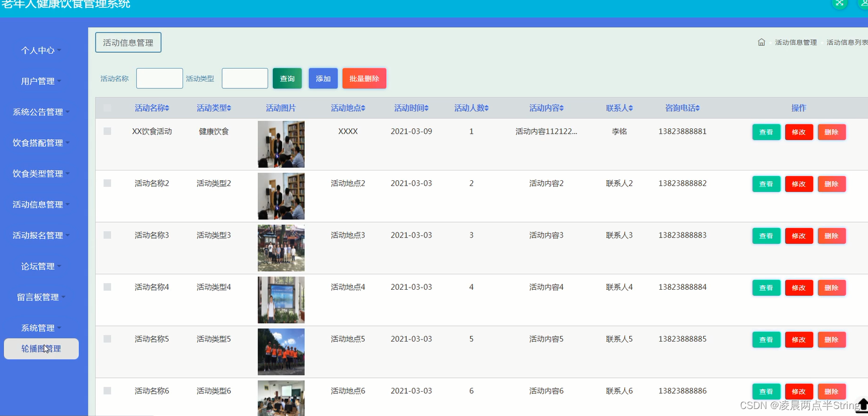Click the 联系人5 contact cell
This screenshot has height=416, width=868.
pyautogui.click(x=619, y=339)
